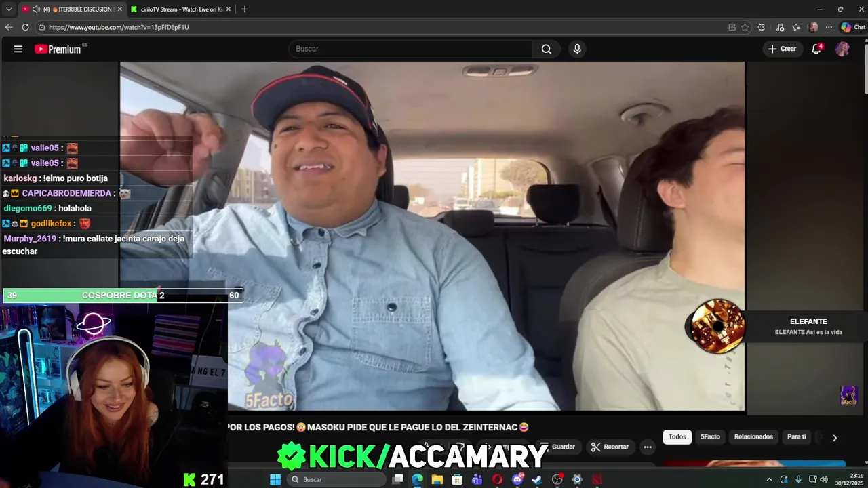Viewport: 868px width, 488px height.
Task: Add page to favorites star icon
Action: point(745,27)
